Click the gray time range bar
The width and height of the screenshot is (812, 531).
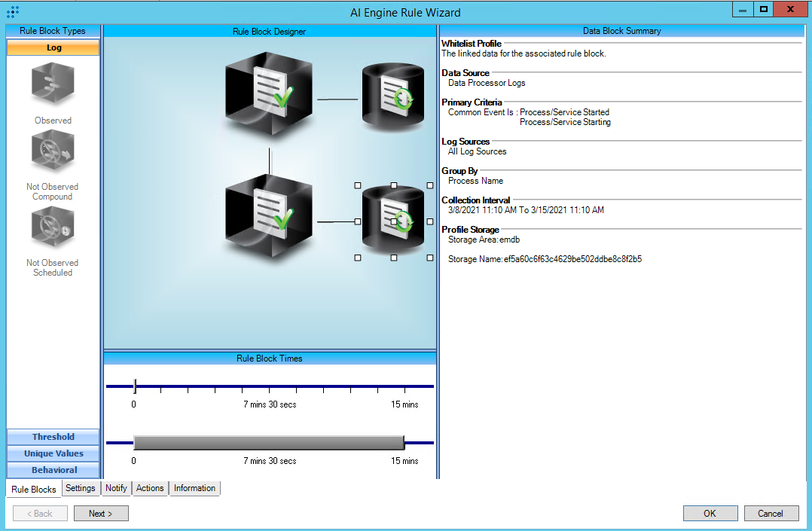[x=269, y=442]
